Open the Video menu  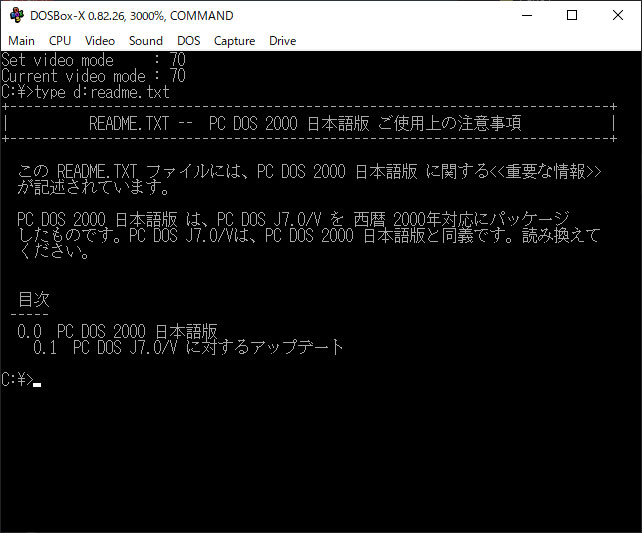(100, 41)
